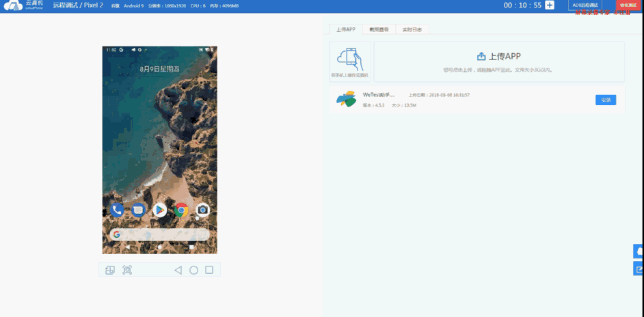
Task: Open the Messages app on the device home screen
Action: (x=138, y=210)
